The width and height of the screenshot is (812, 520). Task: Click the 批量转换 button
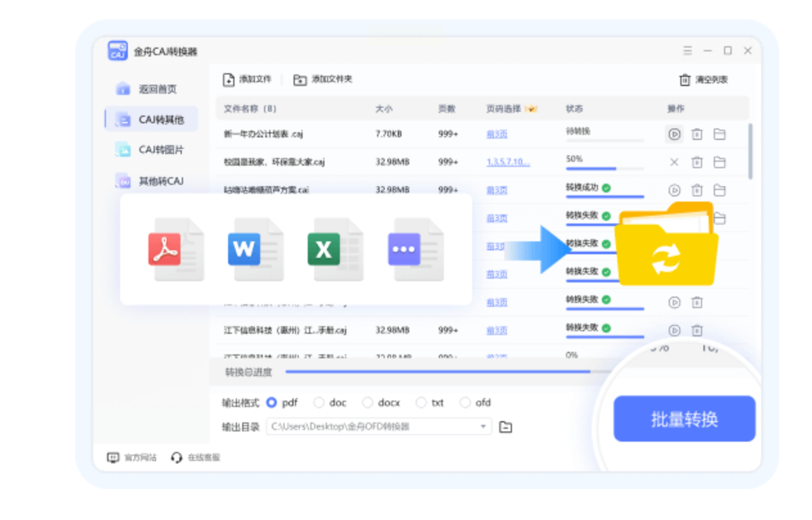click(684, 419)
